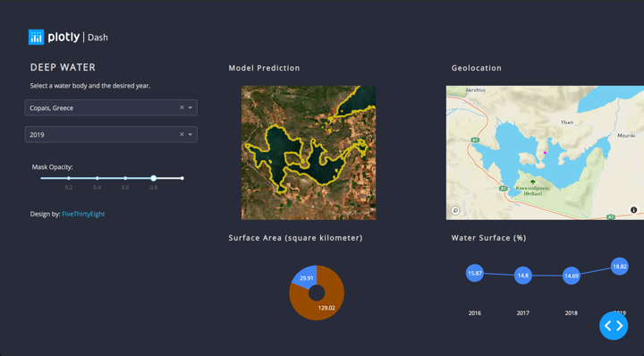The width and height of the screenshot is (644, 356).
Task: Click the Mapbox logo on the map
Action: (455, 210)
